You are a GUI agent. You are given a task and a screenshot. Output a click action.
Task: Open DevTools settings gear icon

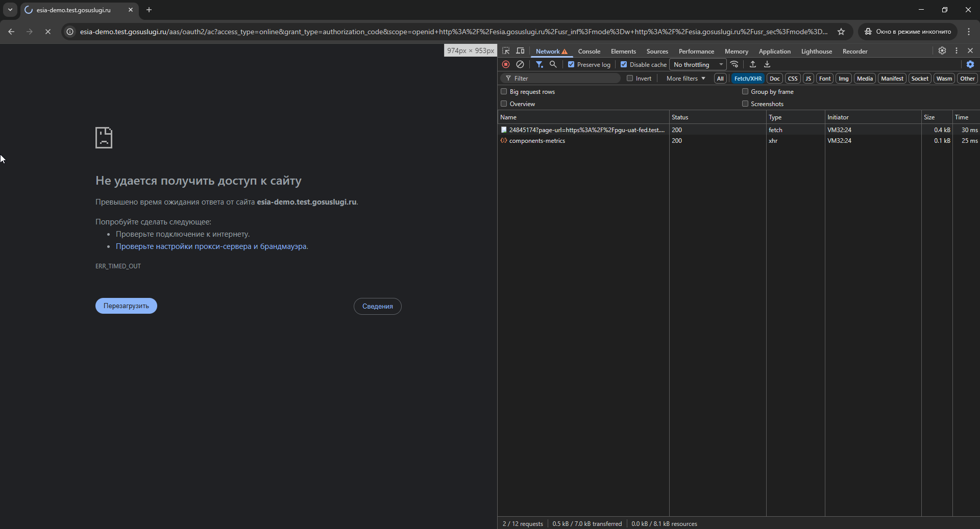942,51
